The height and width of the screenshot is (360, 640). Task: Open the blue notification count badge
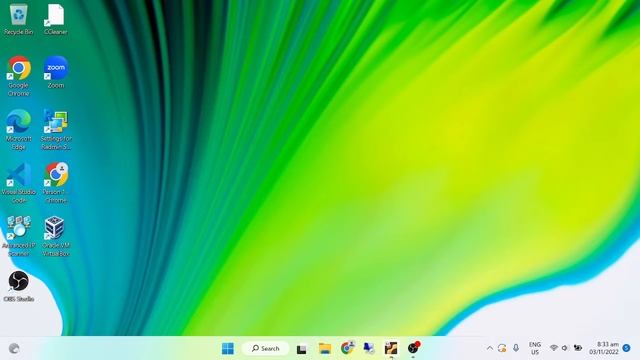(627, 348)
